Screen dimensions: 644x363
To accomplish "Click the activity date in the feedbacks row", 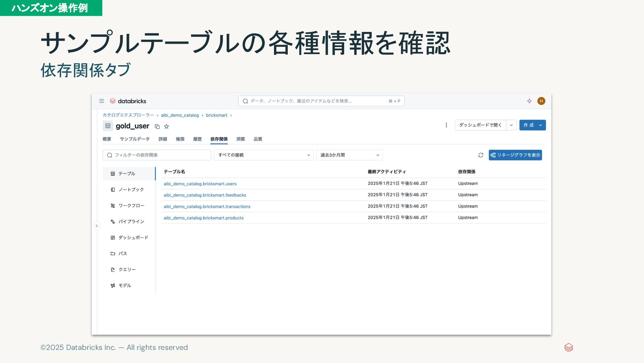I will coord(398,195).
